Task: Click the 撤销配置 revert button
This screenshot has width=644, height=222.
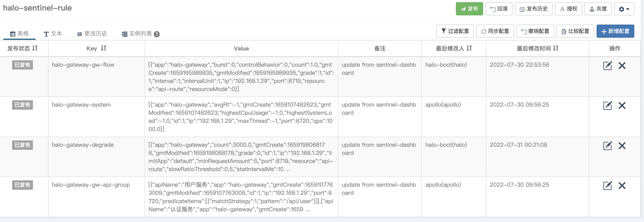Action: [535, 31]
